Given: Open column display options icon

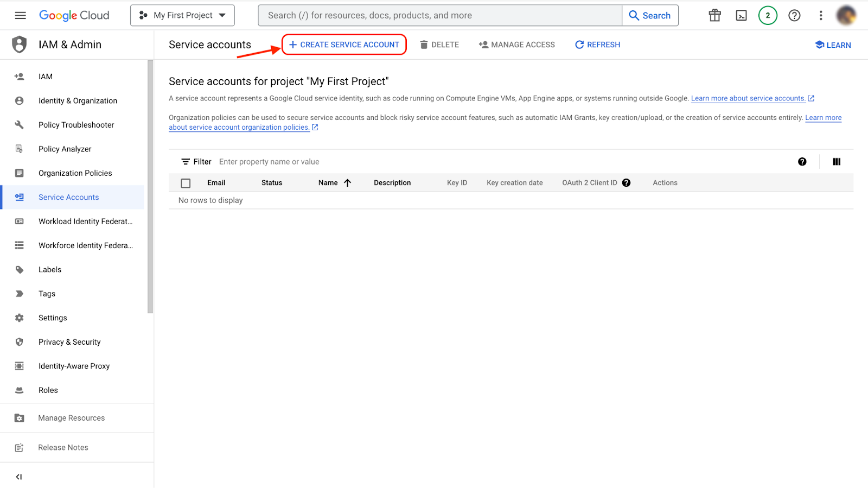Looking at the screenshot, I should [x=837, y=162].
